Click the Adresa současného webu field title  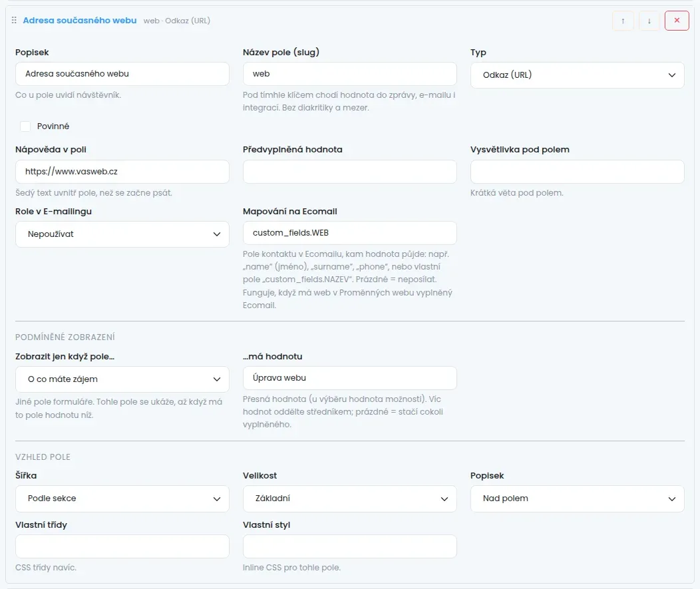(80, 21)
